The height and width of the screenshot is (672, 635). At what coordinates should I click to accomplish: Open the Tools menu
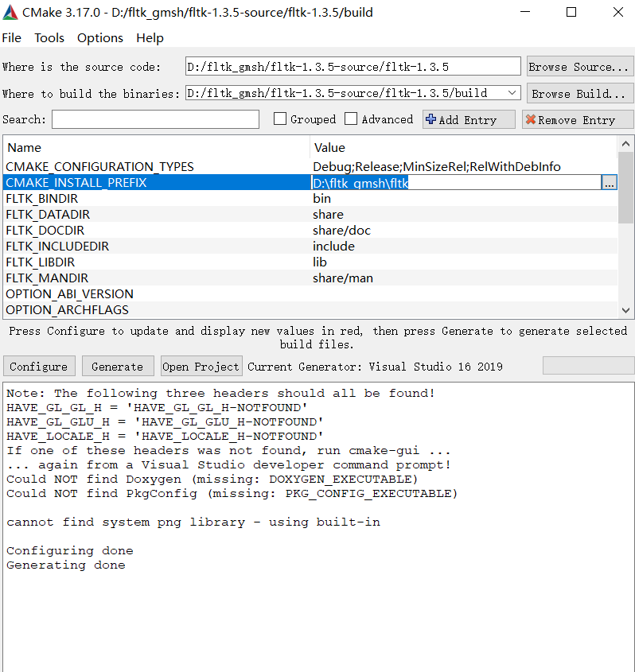coord(49,37)
